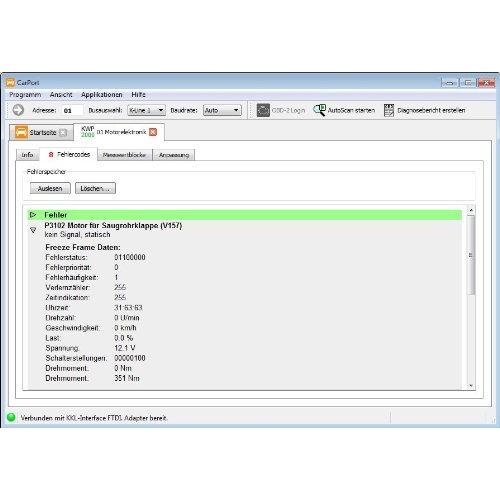Switch to the Anpassung tab

174,155
